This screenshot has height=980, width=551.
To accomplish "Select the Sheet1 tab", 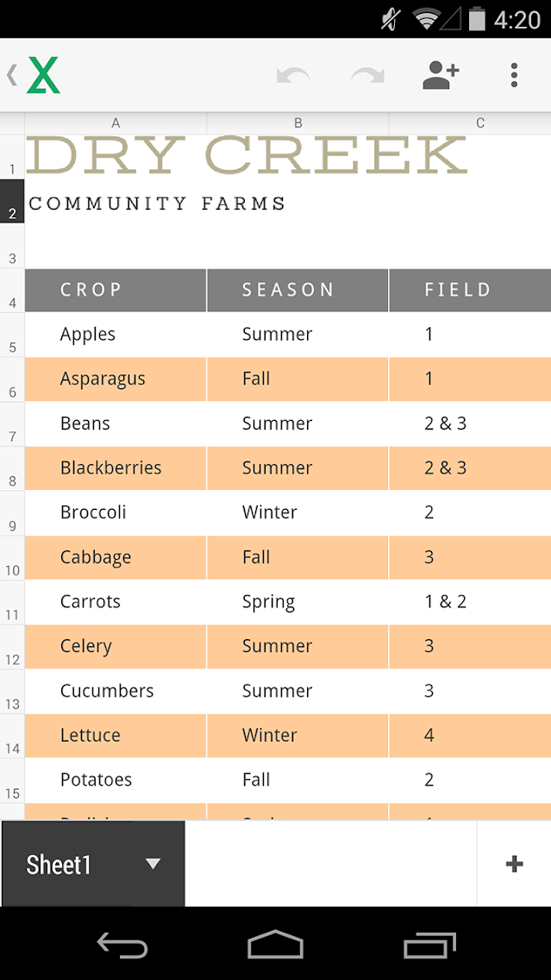I will 60,864.
